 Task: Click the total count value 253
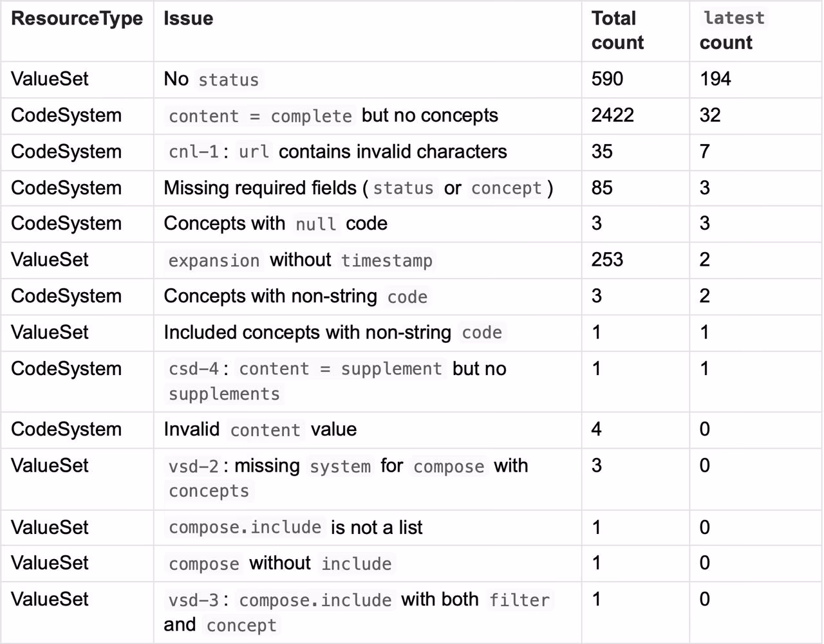[x=607, y=260]
